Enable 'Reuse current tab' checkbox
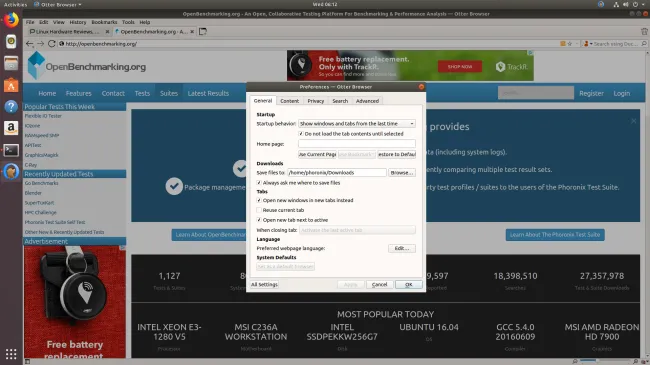 (259, 210)
